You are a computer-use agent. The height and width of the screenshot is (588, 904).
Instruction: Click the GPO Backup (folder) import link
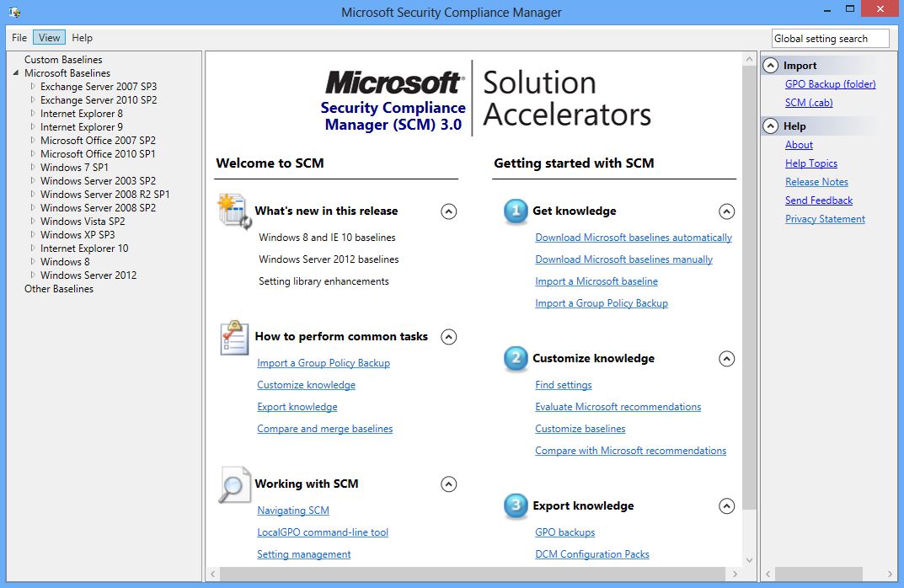(x=830, y=84)
